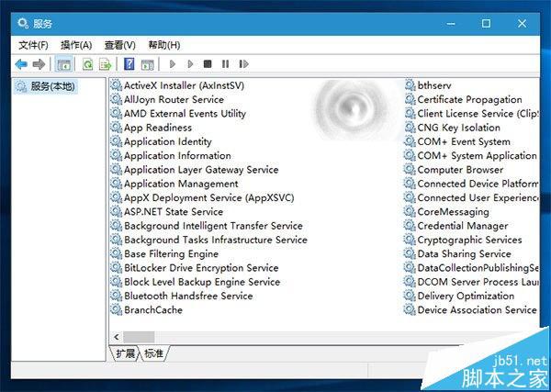Maximize the Services window
This screenshot has width=551, height=392.
point(486,24)
